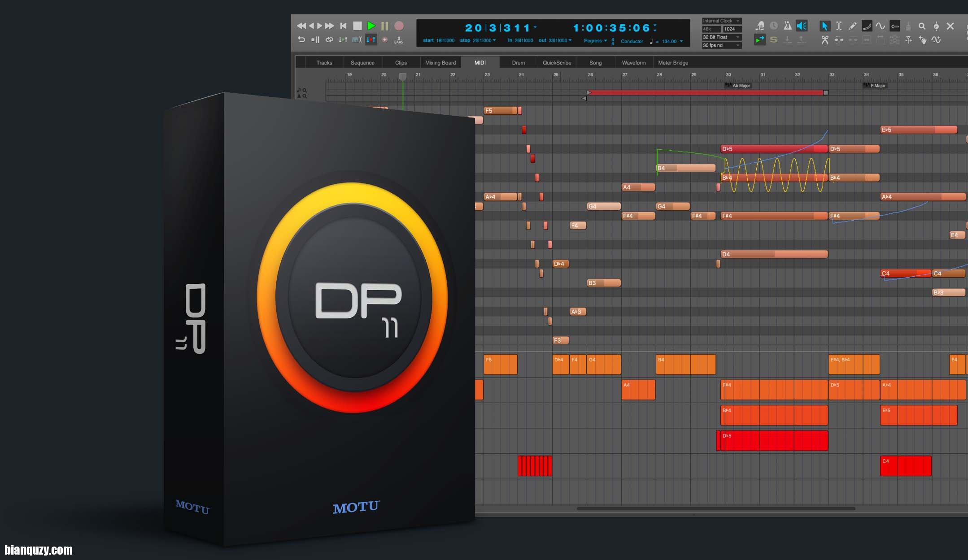Switch to the Waveform tab
The image size is (968, 560).
point(634,63)
